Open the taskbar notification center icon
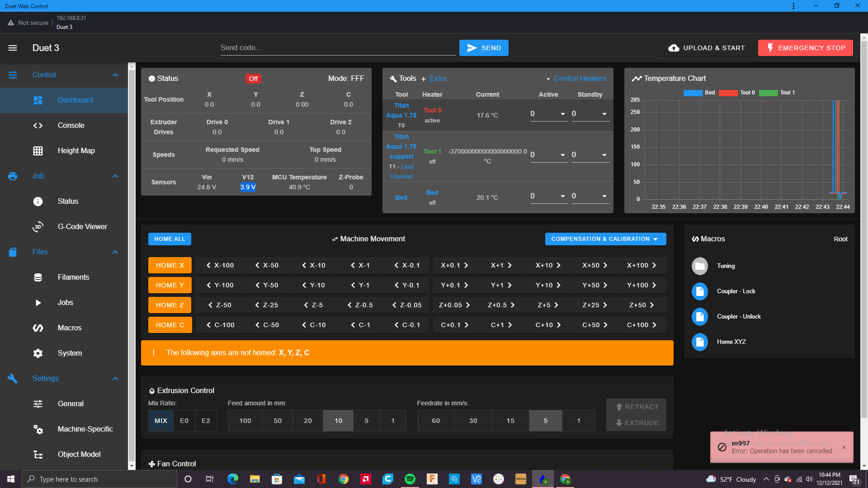This screenshot has height=488, width=868. pyautogui.click(x=854, y=479)
